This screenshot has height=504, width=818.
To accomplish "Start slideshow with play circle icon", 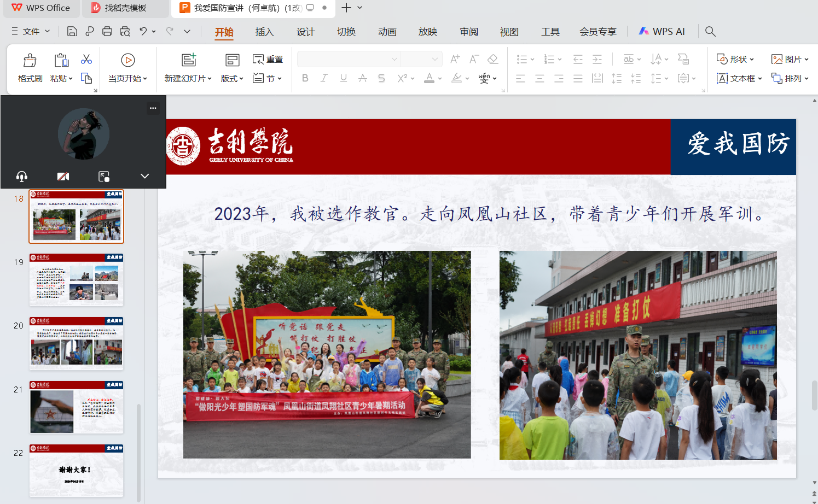I will click(x=128, y=60).
